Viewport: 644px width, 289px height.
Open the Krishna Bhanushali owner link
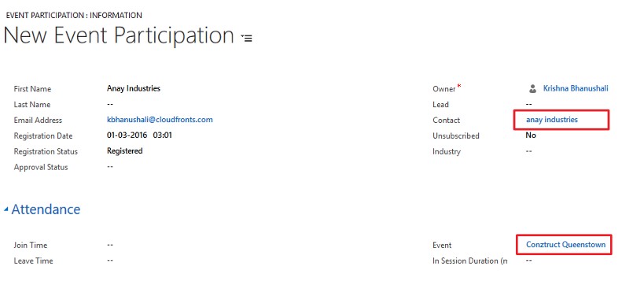click(x=576, y=88)
